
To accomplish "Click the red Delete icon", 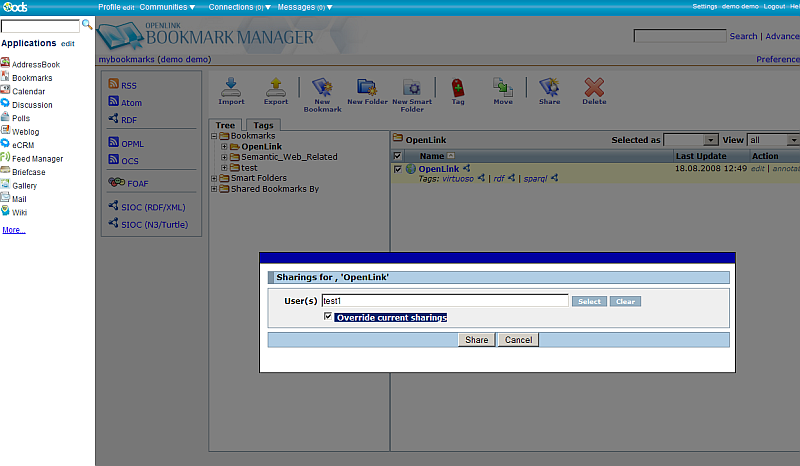I will pyautogui.click(x=594, y=88).
